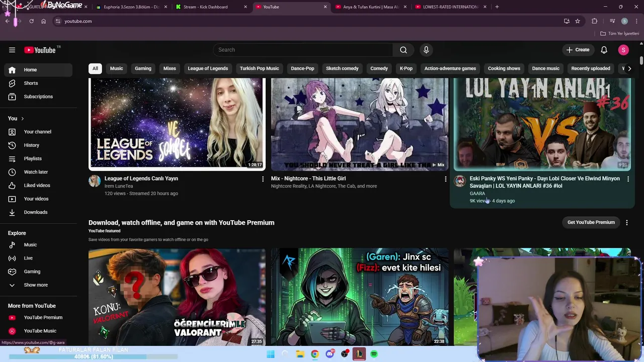The width and height of the screenshot is (644, 362).
Task: Play the Nightcore mix thumbnail
Action: point(360,124)
